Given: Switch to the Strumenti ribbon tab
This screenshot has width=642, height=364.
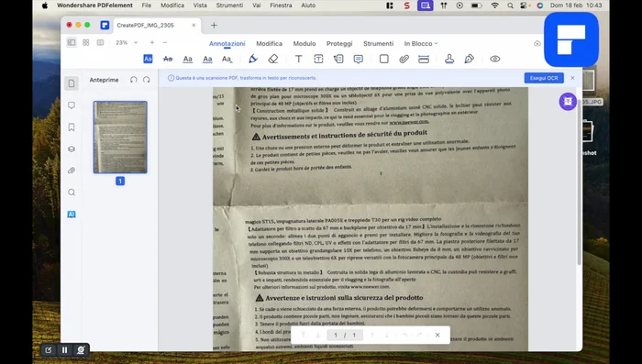Looking at the screenshot, I should [x=378, y=43].
